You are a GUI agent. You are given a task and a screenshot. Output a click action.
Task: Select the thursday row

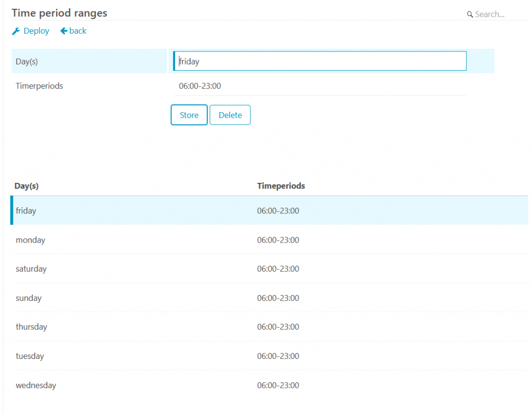coord(270,327)
